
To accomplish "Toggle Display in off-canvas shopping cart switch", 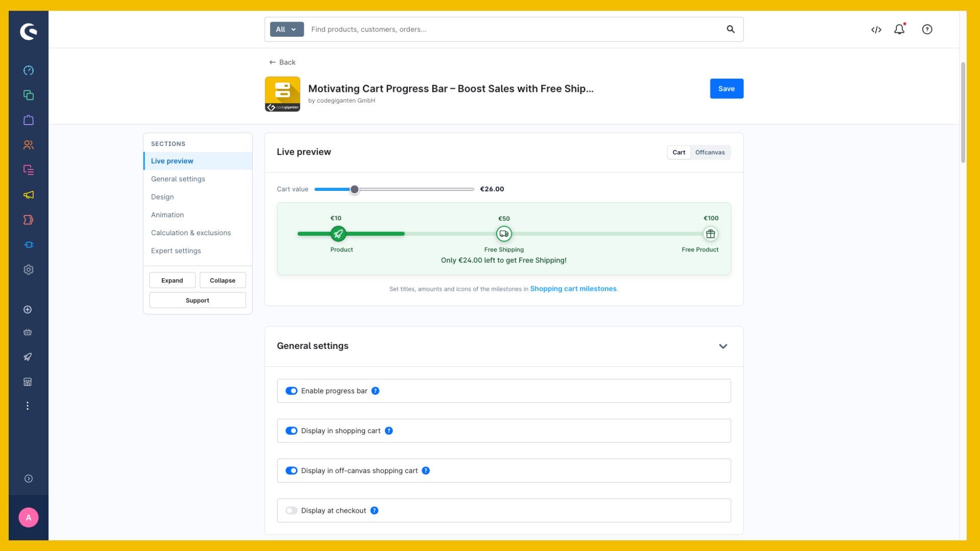I will click(x=291, y=470).
